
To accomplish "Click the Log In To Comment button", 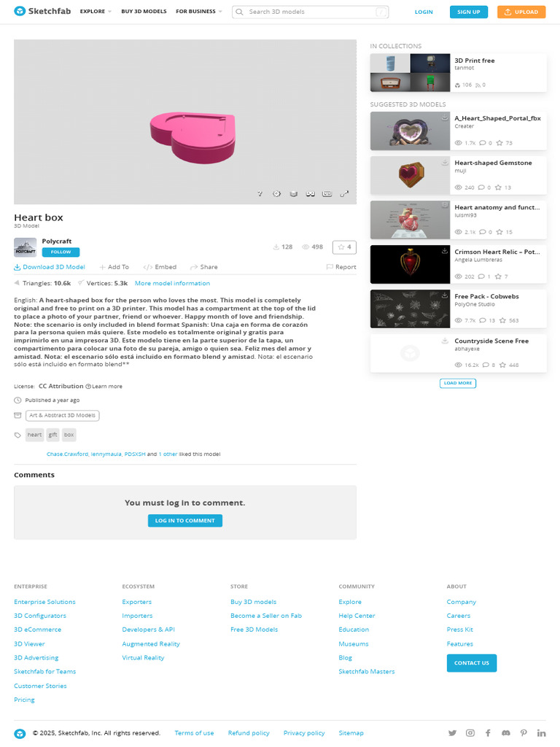I will coord(185,521).
